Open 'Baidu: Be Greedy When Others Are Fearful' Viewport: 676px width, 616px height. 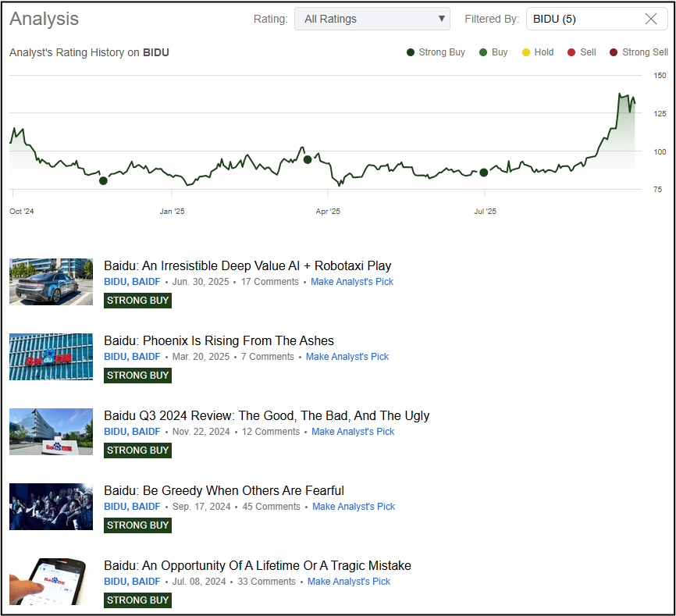point(224,490)
